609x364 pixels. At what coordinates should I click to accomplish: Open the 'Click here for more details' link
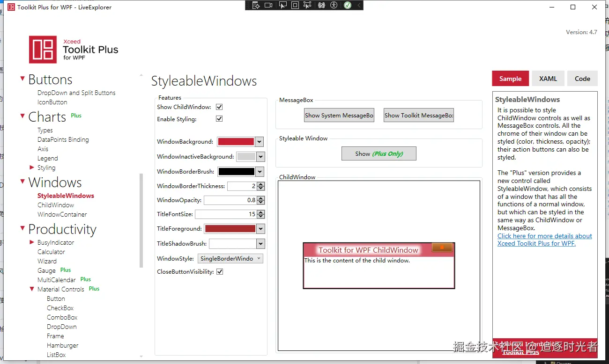(545, 240)
